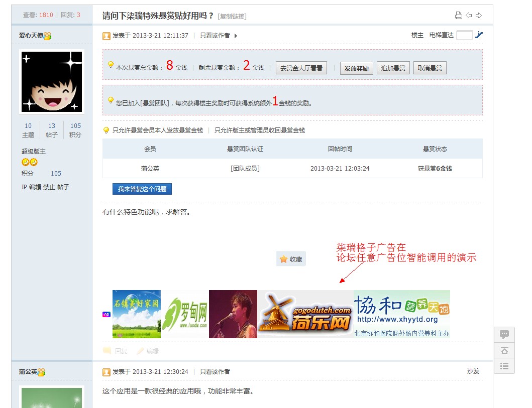
Task: Click the thread title 请问下柒瑞特殊悬赏贴好用吗？
Action: 158,16
